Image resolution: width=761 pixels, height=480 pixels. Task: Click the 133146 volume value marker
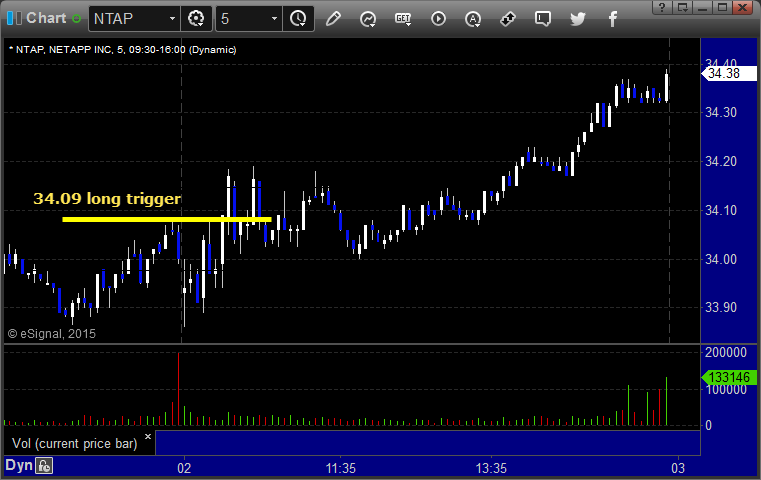tap(729, 377)
